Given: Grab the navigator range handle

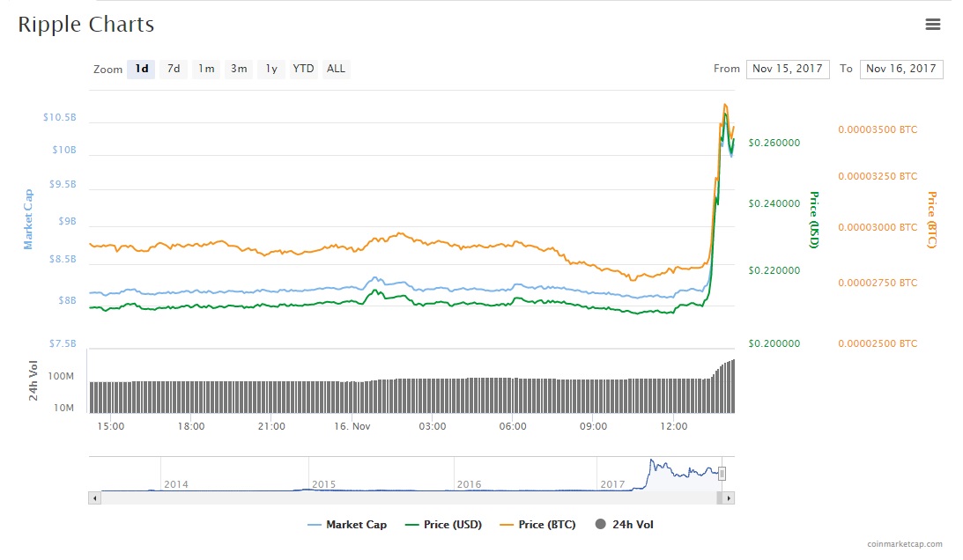Looking at the screenshot, I should 722,474.
